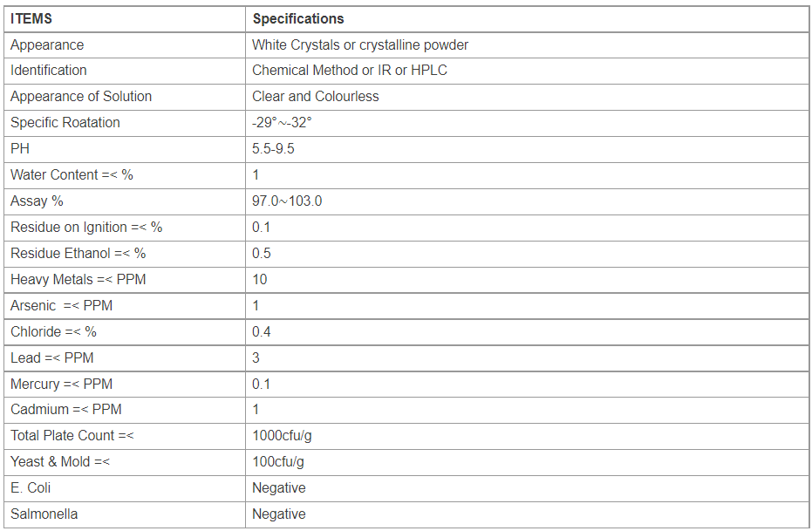812x531 pixels.
Task: Select the Appearance row label
Action: 47,45
